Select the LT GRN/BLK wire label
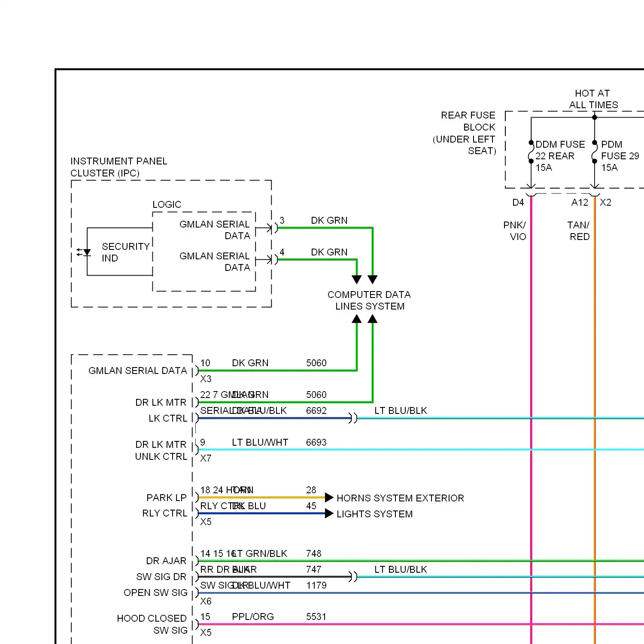The width and height of the screenshot is (644, 644). pyautogui.click(x=260, y=553)
